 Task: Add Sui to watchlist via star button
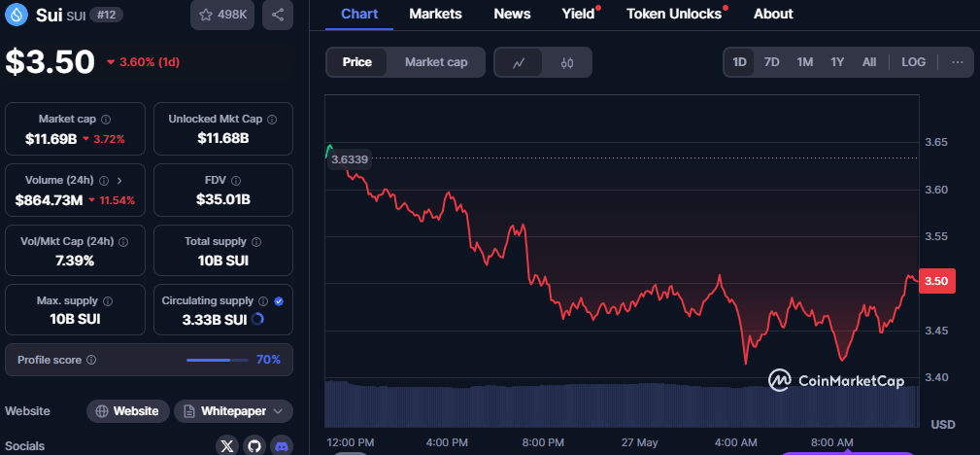(222, 15)
